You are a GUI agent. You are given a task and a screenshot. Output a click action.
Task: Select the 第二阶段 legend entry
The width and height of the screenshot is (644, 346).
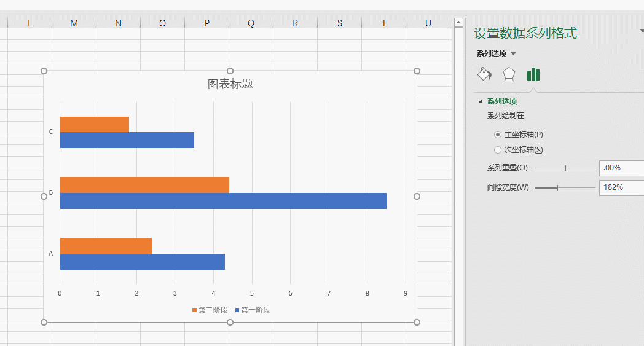(210, 310)
